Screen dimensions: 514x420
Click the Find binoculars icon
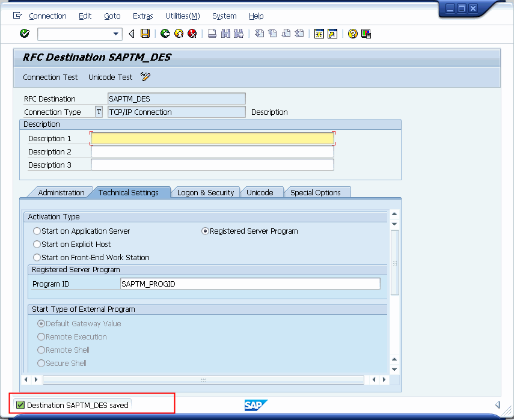225,34
